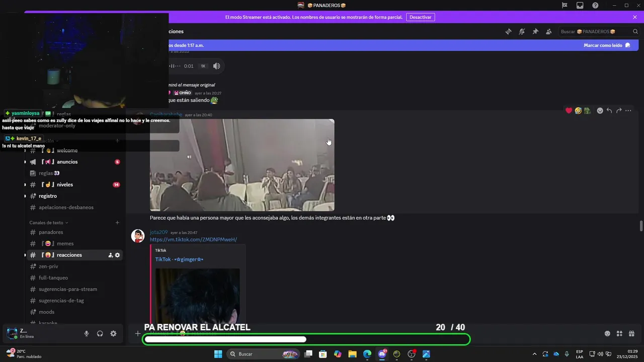Invite people to reacciones channel

click(x=110, y=255)
